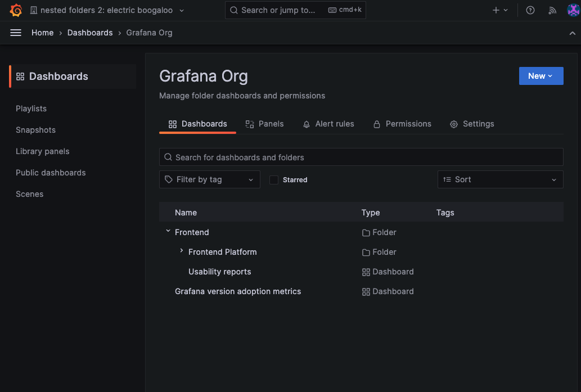Open the news feed icon

[x=552, y=10]
